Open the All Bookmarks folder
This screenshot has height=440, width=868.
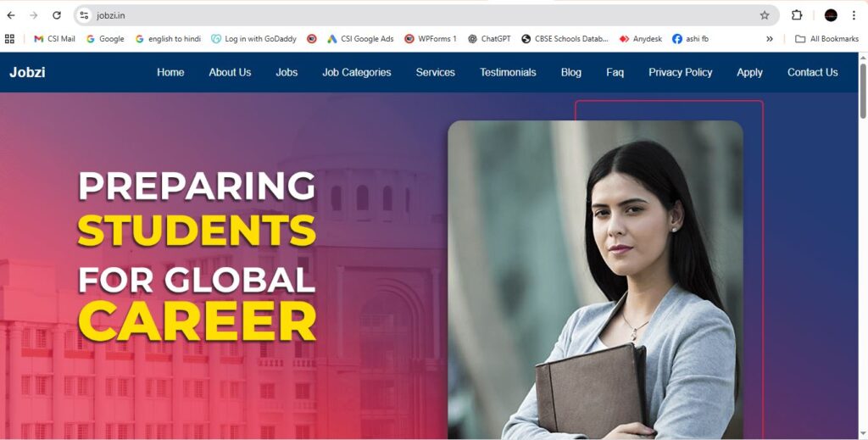pos(826,39)
